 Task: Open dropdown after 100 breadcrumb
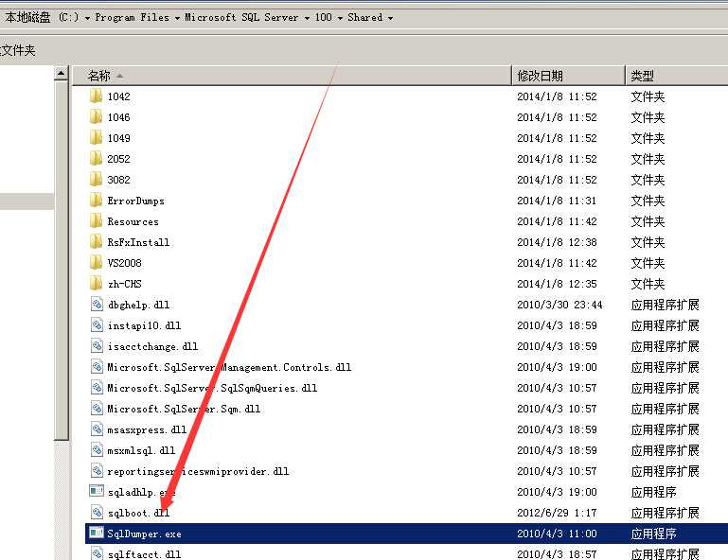pos(340,18)
